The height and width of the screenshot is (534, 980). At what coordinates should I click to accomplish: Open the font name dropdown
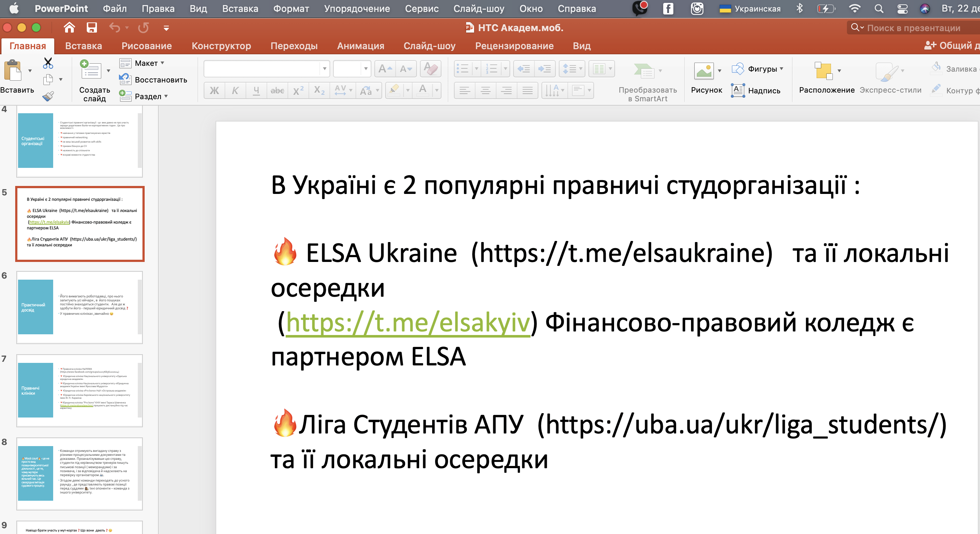coord(324,69)
